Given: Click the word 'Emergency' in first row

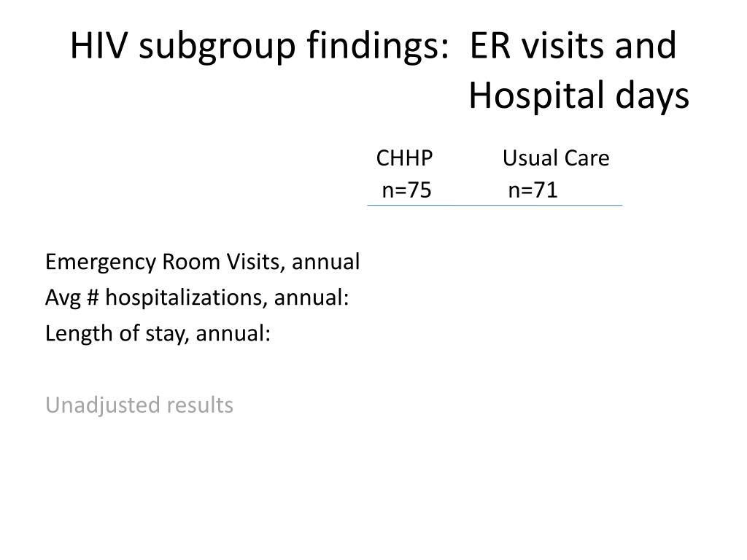Looking at the screenshot, I should [101, 262].
